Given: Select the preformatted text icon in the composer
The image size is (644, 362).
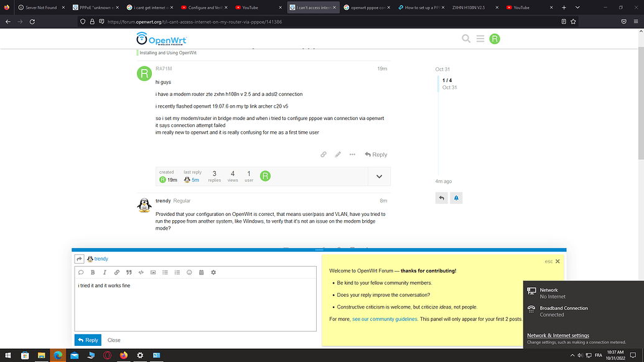Looking at the screenshot, I should 141,272.
